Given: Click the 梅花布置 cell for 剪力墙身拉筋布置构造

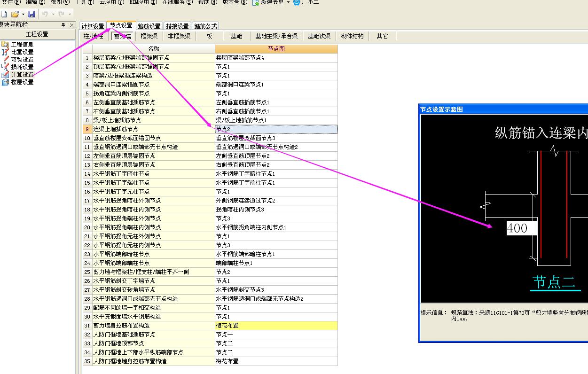Looking at the screenshot, I should 276,326.
